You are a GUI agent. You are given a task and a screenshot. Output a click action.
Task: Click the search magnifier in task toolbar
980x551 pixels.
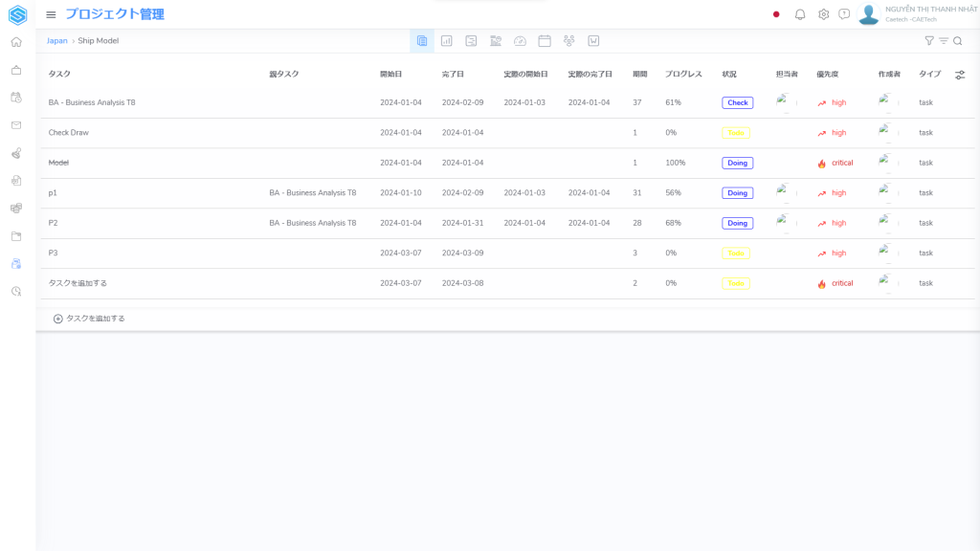(957, 41)
